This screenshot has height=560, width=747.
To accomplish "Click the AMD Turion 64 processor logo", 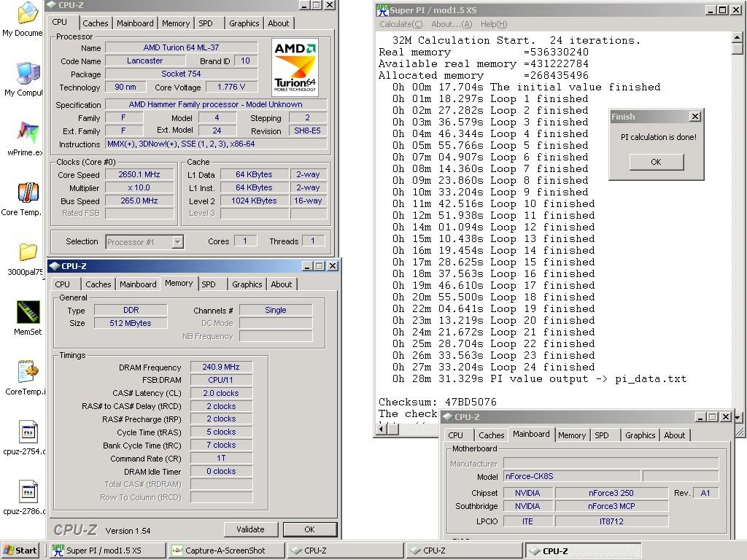I will (x=295, y=68).
